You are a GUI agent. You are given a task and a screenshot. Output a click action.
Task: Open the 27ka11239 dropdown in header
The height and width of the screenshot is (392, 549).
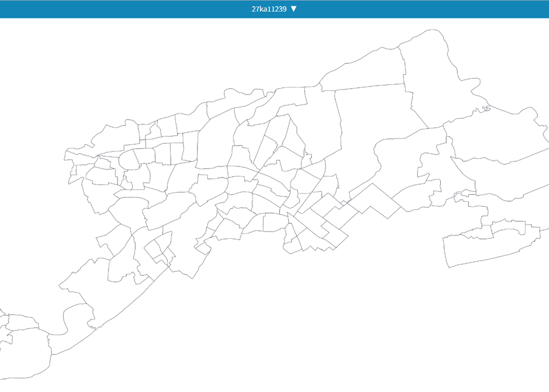coord(274,9)
